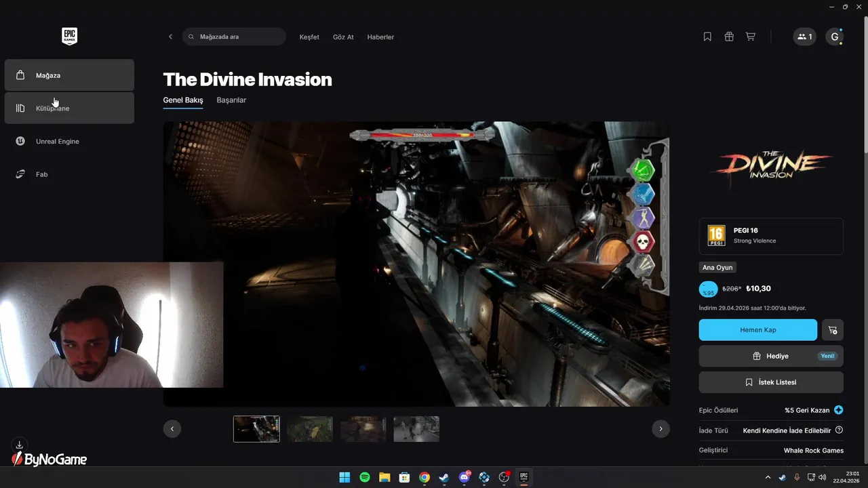Open the wishlist bookmark icon in header
This screenshot has width=868, height=488.
(x=707, y=37)
